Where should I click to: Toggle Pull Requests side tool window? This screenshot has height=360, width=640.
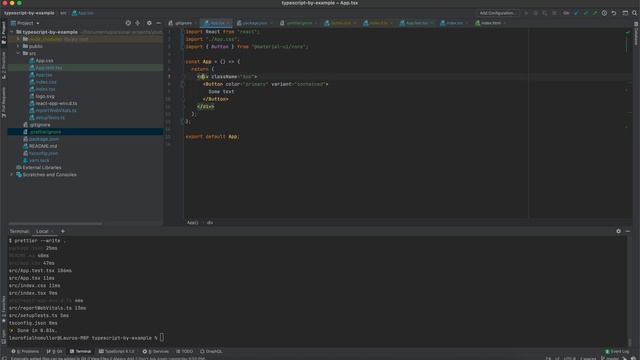click(4, 102)
